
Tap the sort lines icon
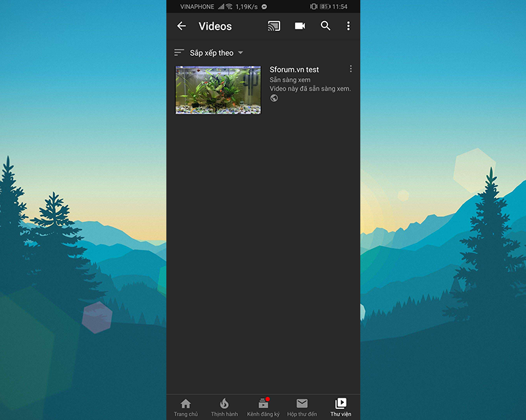pos(179,53)
